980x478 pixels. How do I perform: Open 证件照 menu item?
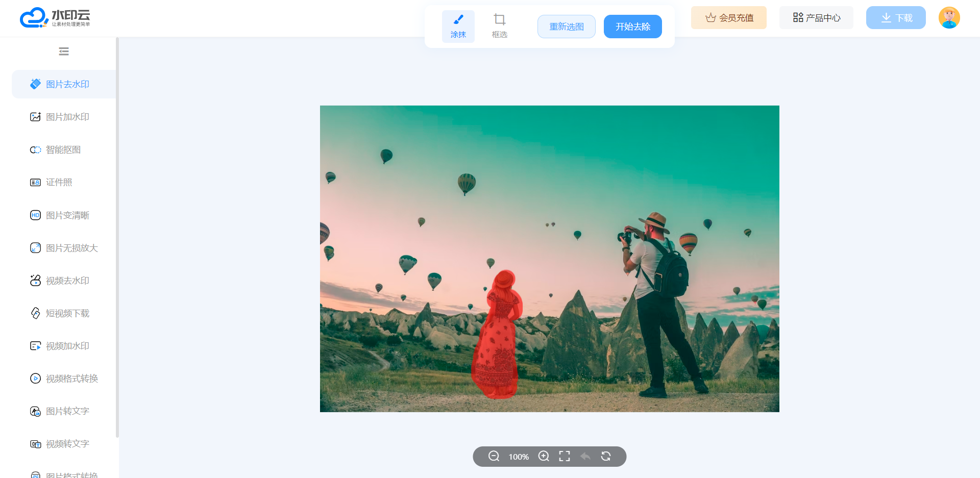click(x=64, y=182)
